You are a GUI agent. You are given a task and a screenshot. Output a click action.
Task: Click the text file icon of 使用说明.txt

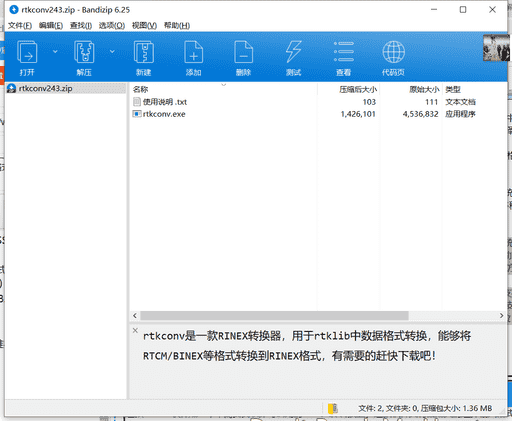pyautogui.click(x=137, y=102)
